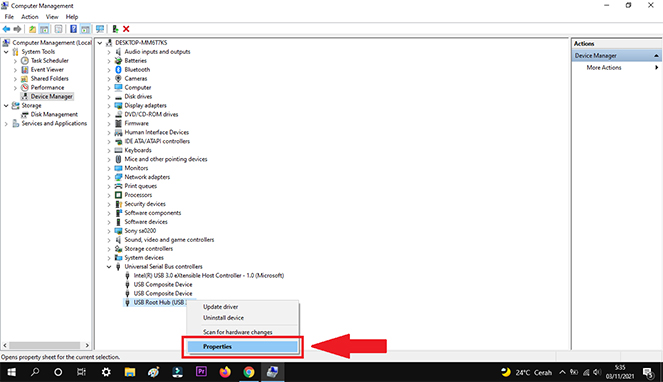The height and width of the screenshot is (382, 663).
Task: Open Google Chrome from the taskbar
Action: click(x=249, y=372)
